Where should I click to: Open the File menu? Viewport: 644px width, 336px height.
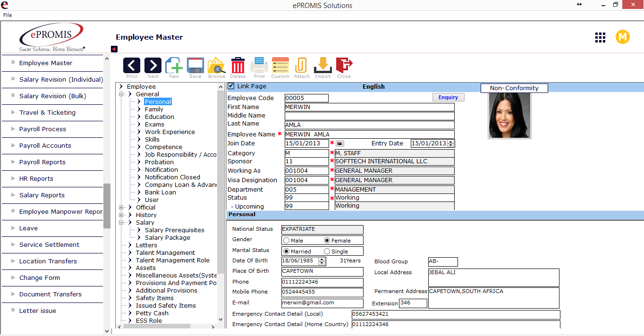(8, 15)
